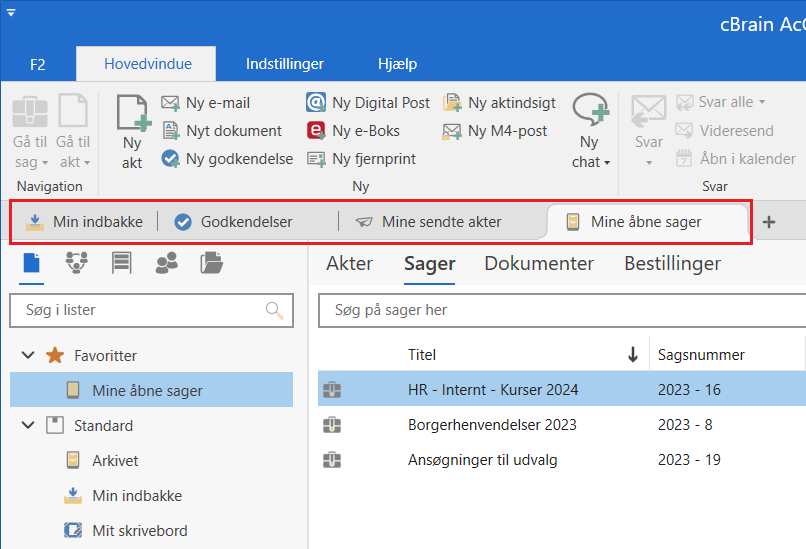
Task: Select the Borgerhenvendelser 2023 case title
Action: click(x=492, y=425)
